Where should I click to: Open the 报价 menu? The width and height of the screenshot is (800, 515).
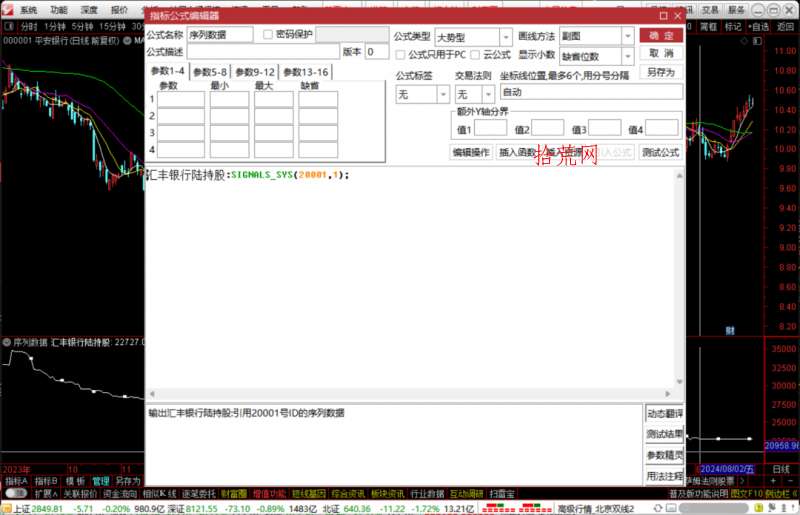119,10
